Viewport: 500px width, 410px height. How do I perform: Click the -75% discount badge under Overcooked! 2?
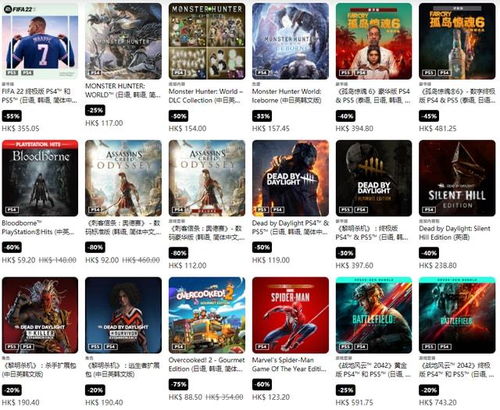pos(179,384)
